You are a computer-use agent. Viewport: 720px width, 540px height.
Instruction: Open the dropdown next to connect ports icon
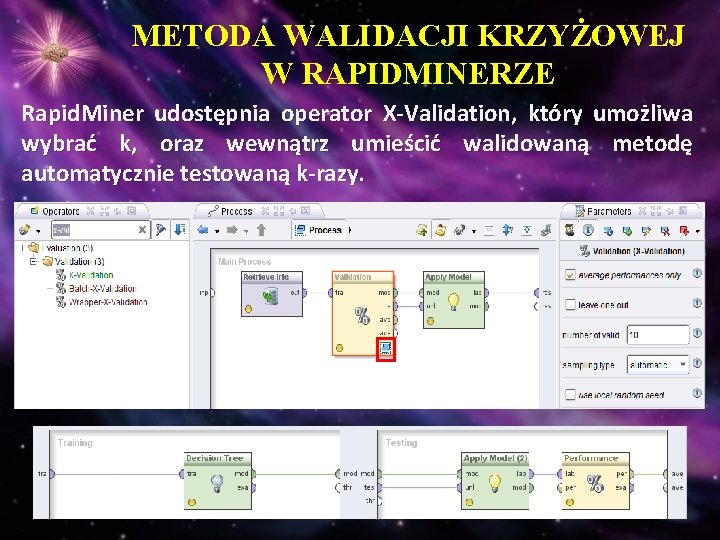pos(474,231)
